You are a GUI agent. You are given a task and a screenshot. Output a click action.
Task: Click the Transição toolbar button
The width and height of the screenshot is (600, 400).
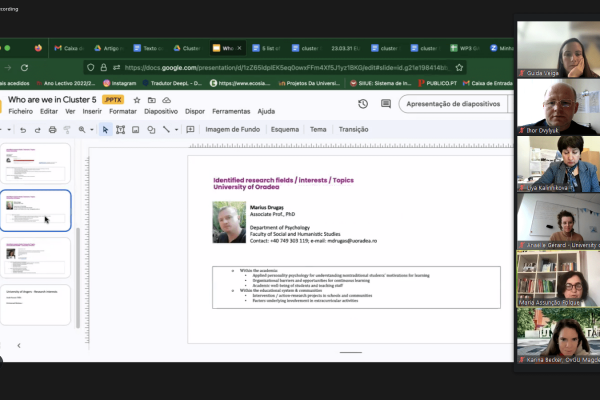coord(353,129)
